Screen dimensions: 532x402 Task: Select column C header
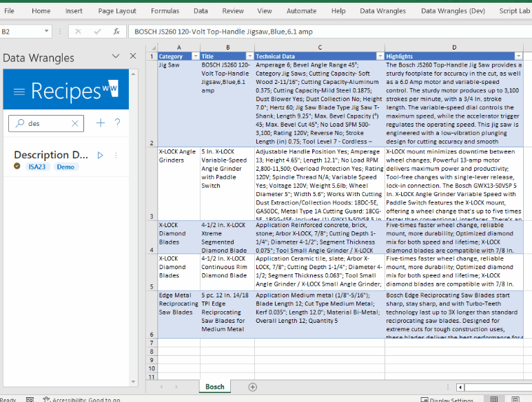coord(320,47)
